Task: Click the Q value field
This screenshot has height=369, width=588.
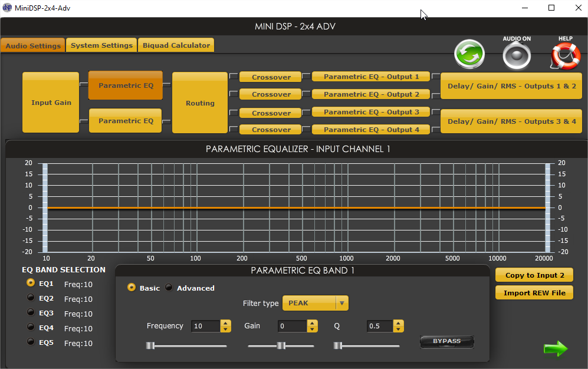Action: coord(380,326)
